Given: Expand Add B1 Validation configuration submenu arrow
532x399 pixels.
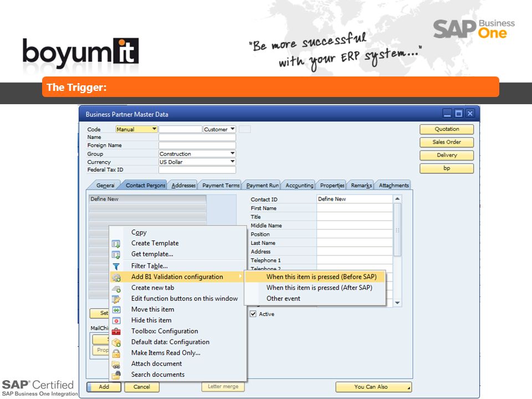Looking at the screenshot, I should 240,276.
